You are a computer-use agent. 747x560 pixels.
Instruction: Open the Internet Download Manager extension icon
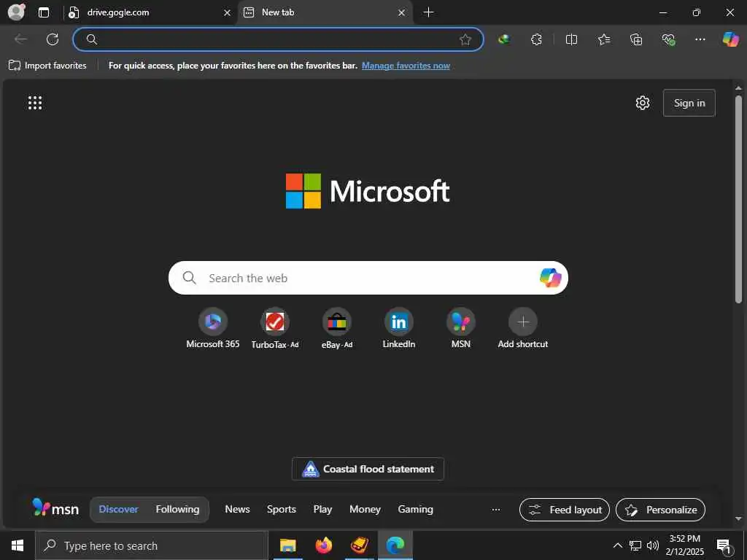[x=504, y=39]
